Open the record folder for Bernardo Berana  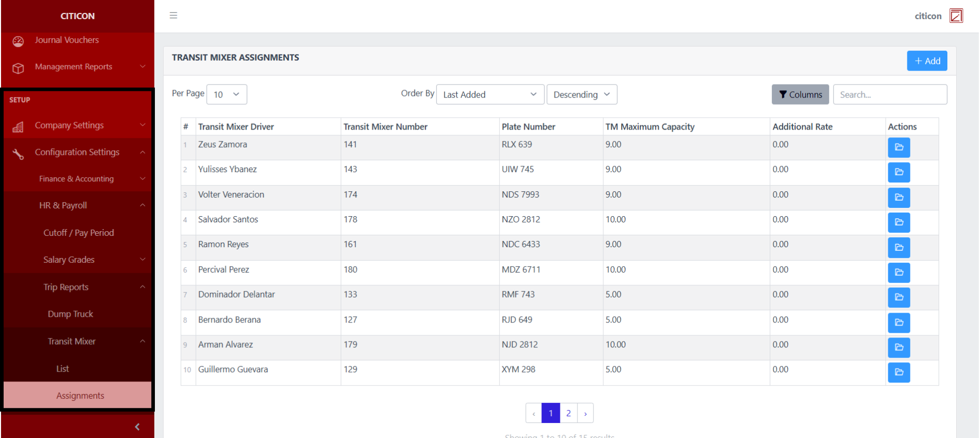899,322
